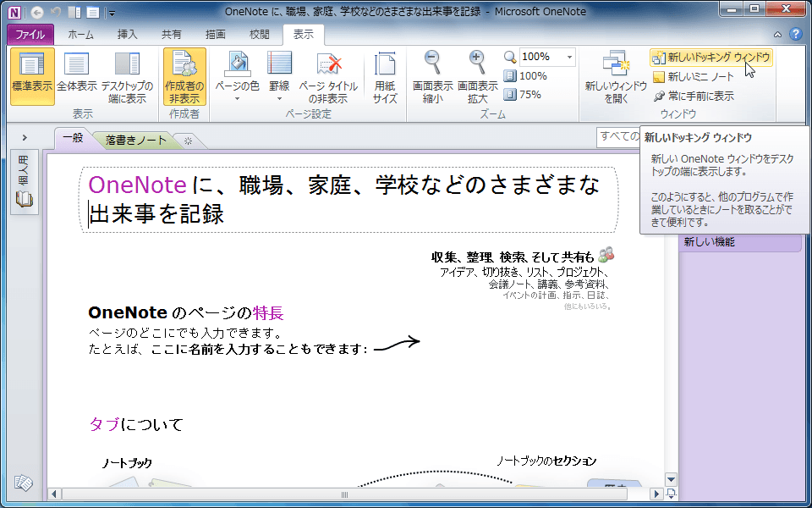This screenshot has width=812, height=508.
Task: Open Paper Size (用紙サイズ) options
Action: click(x=385, y=77)
